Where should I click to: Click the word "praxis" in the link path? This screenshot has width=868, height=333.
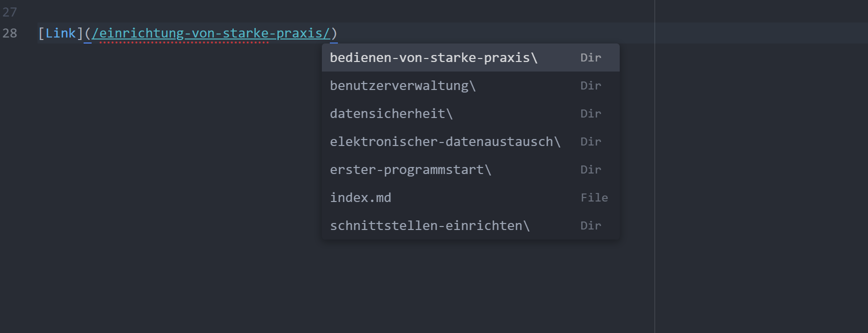[299, 33]
